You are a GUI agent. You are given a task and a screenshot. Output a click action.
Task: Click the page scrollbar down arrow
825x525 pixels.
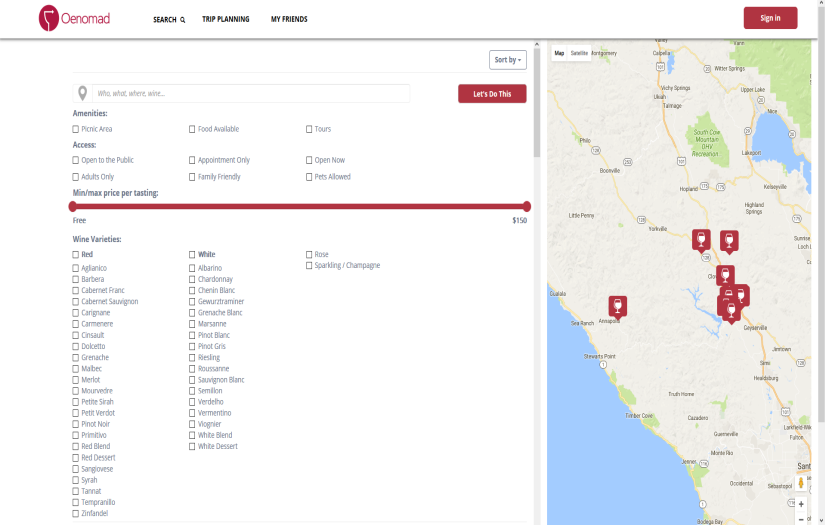(x=821, y=520)
